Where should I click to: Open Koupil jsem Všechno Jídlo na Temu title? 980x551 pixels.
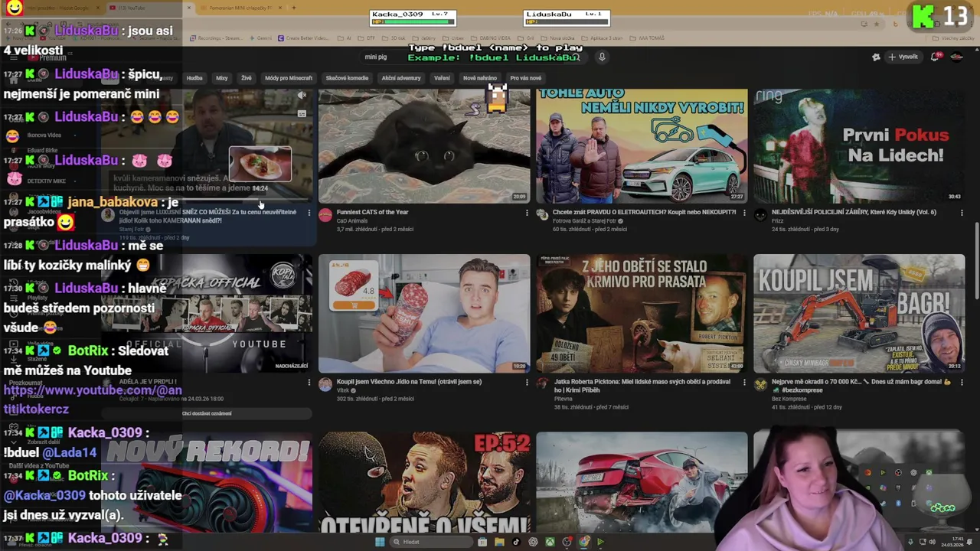pyautogui.click(x=409, y=381)
